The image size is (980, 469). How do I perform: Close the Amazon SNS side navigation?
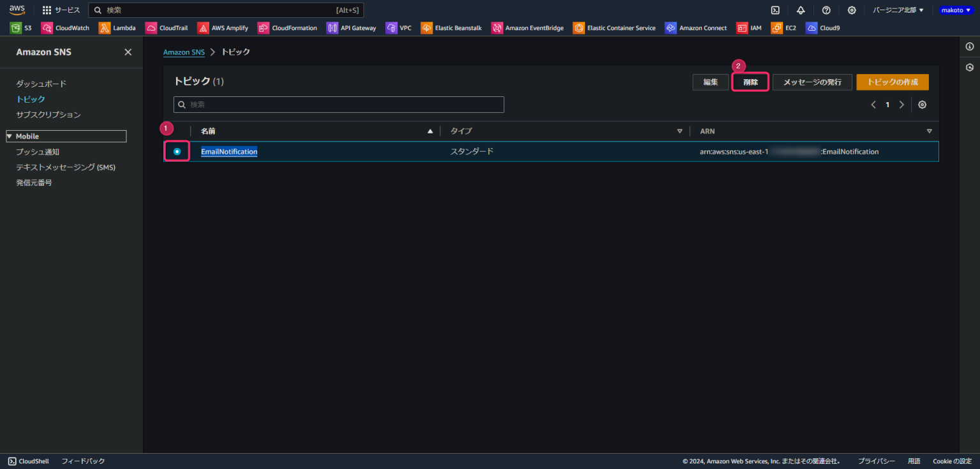point(128,52)
